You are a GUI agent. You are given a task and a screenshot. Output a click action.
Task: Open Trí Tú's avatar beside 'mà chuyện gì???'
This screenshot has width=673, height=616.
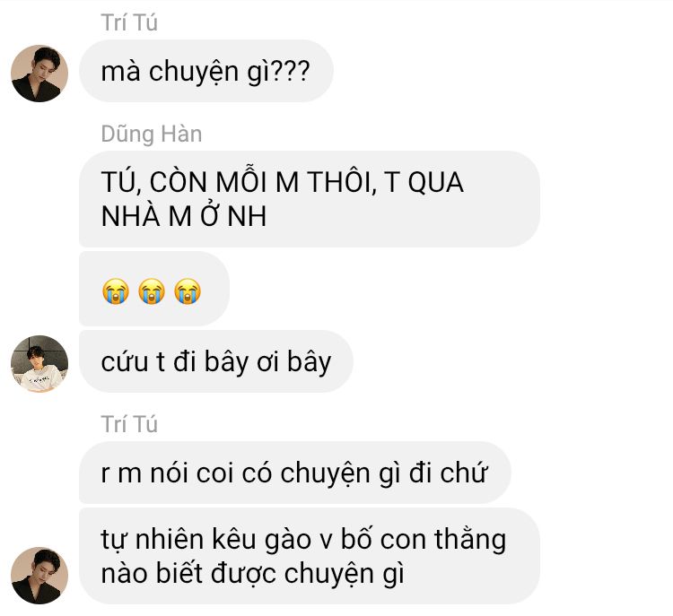pos(39,74)
